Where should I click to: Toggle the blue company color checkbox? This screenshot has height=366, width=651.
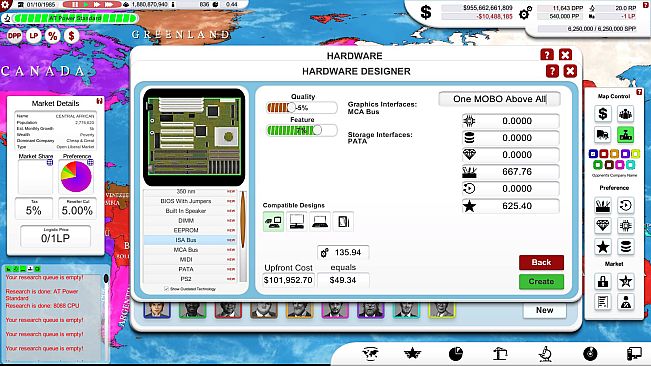593,154
